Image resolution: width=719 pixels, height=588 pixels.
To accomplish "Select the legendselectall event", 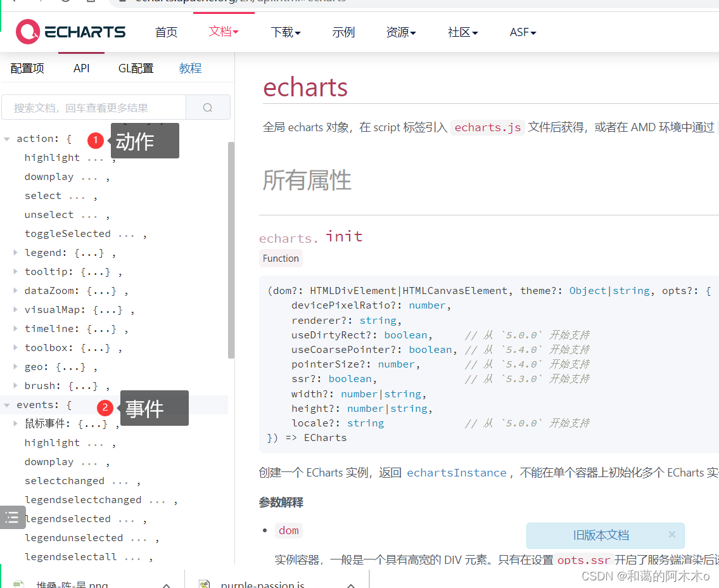I will pyautogui.click(x=70, y=558).
